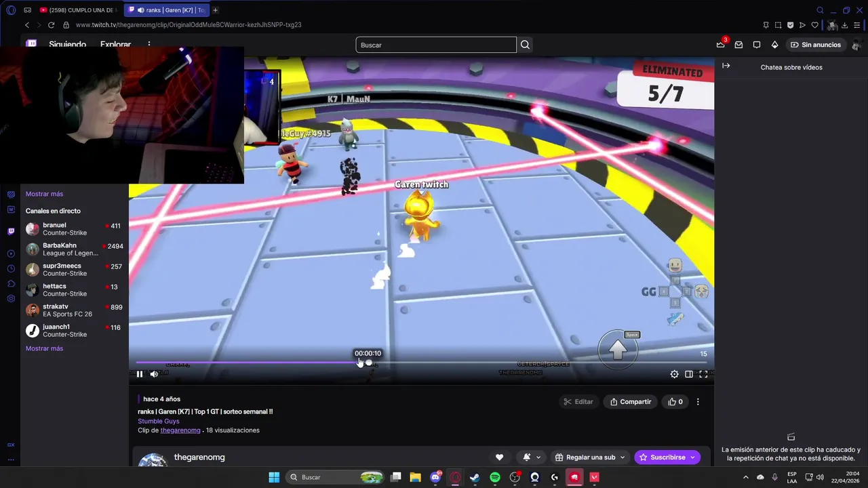Follow thegarenomg with heart button
The image size is (868, 488).
tap(499, 457)
